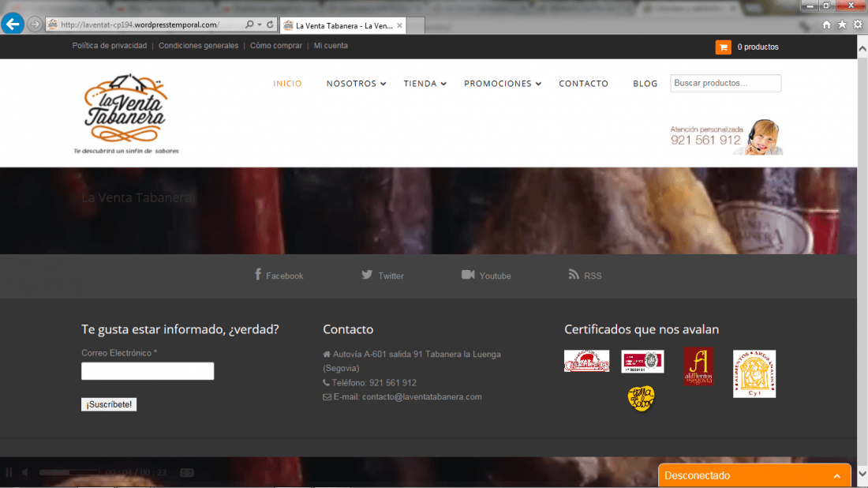
Task: Open the browser home icon
Action: coord(826,24)
